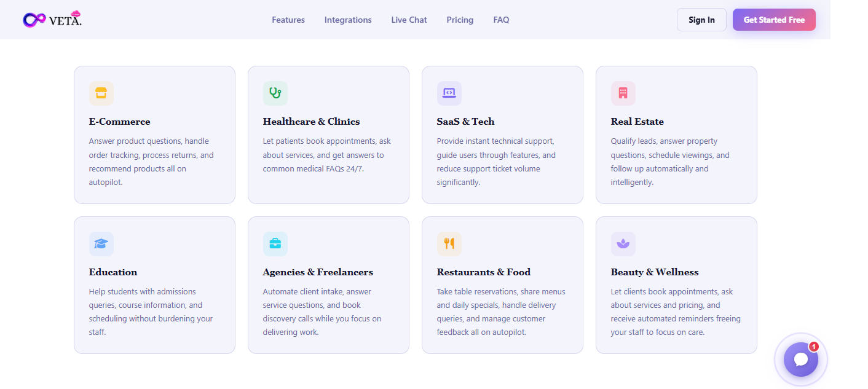Click the Beauty & Wellness heading
Image resolution: width=868 pixels, height=389 pixels.
(655, 272)
